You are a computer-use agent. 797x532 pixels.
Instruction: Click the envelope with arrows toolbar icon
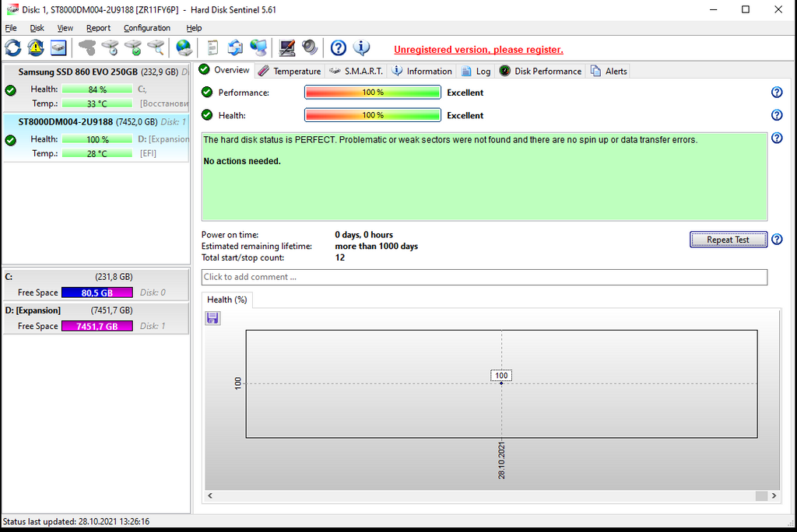click(235, 48)
